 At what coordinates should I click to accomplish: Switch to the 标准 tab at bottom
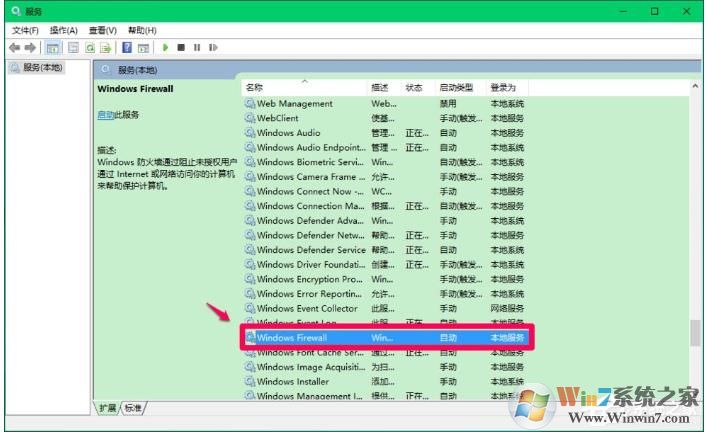click(x=133, y=408)
